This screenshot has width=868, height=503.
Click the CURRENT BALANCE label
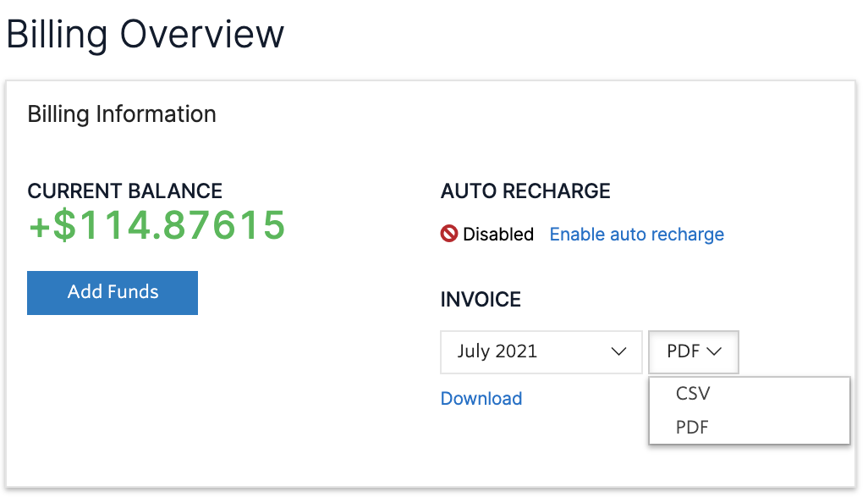pos(124,191)
